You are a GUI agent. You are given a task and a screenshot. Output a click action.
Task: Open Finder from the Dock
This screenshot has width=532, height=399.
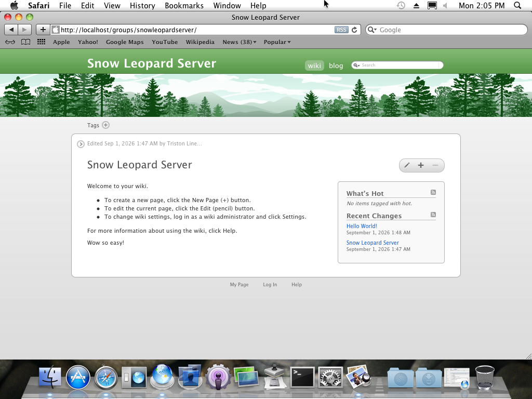(50, 377)
